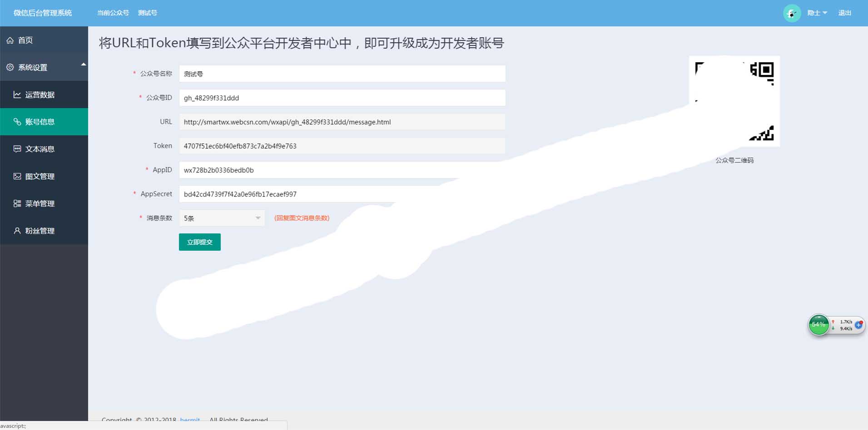
Task: Click the person icon for 粉丝管理
Action: (x=17, y=231)
